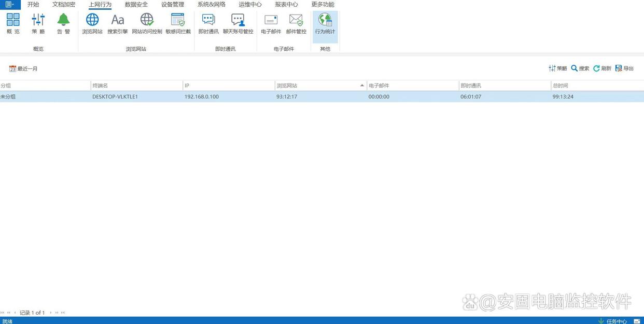Open 告警 alarm bell icon
The width and height of the screenshot is (644, 324).
pyautogui.click(x=63, y=24)
